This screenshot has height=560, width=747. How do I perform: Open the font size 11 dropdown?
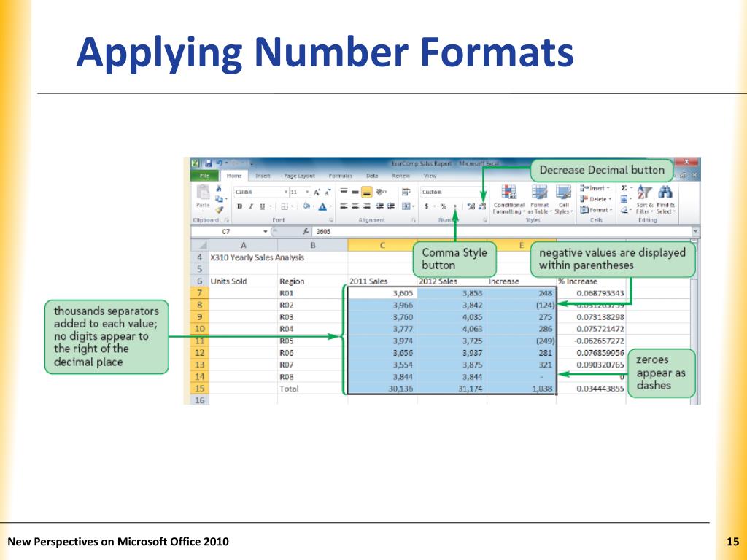(307, 192)
